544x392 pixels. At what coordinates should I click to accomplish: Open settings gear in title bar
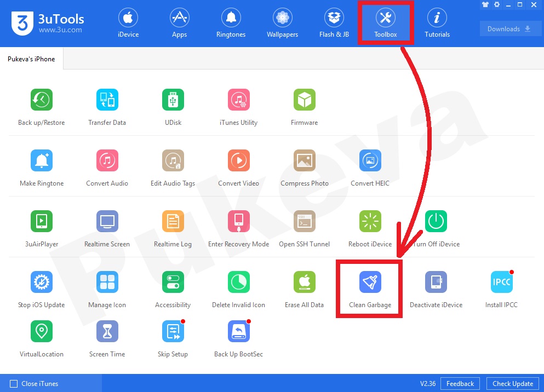pos(497,4)
